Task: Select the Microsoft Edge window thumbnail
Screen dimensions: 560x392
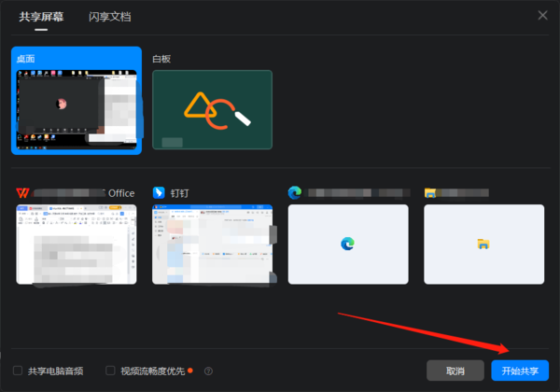Action: point(348,245)
